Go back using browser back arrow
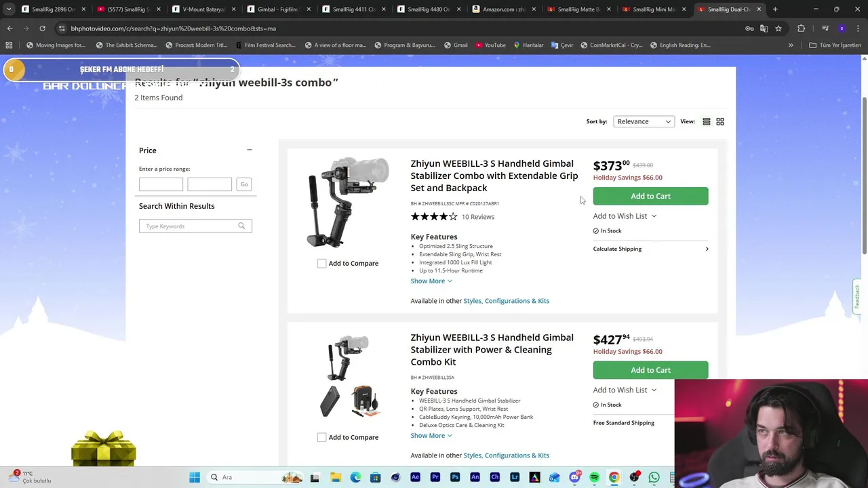 click(x=9, y=28)
